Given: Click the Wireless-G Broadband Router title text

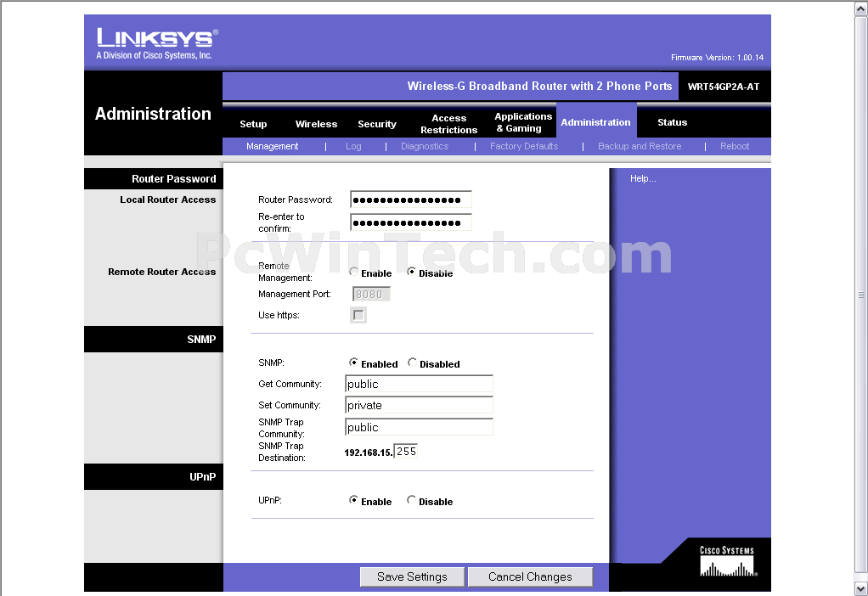Looking at the screenshot, I should click(x=539, y=87).
